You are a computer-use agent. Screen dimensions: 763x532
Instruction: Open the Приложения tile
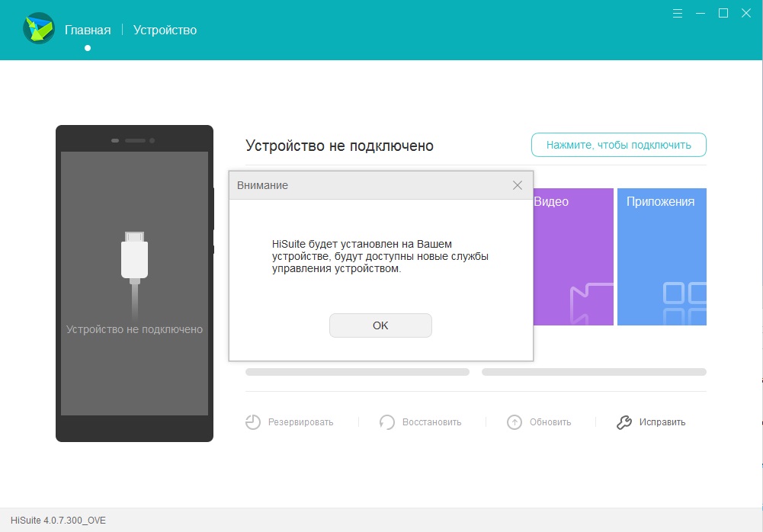pyautogui.click(x=662, y=257)
